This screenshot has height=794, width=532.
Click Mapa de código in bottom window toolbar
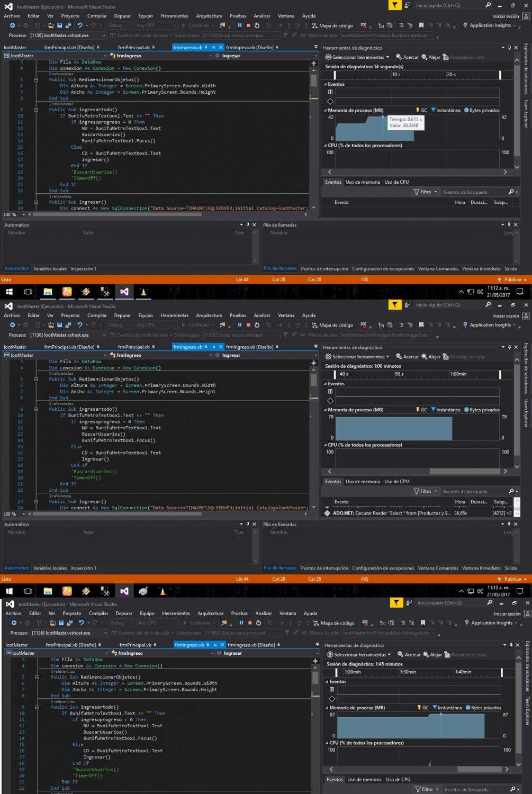coord(334,623)
